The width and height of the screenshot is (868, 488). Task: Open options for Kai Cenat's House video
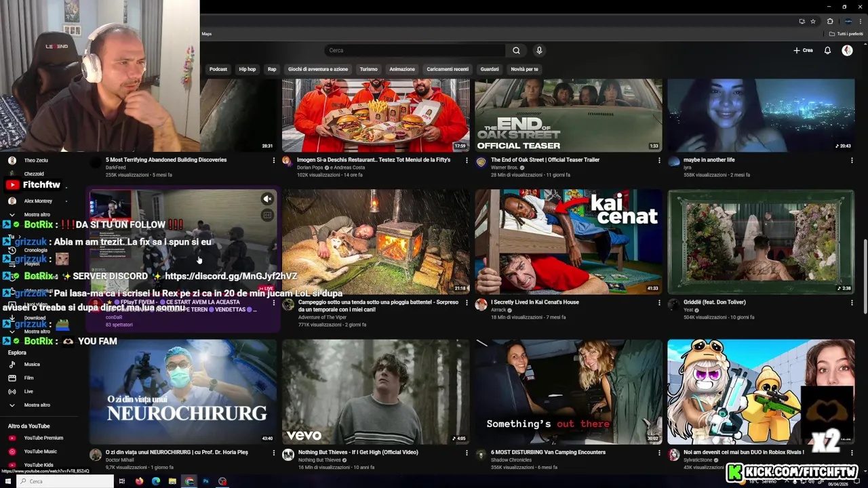[x=659, y=303]
